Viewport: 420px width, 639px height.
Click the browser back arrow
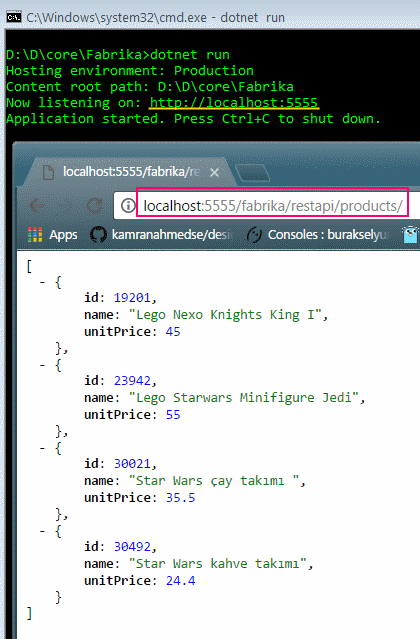[x=37, y=205]
